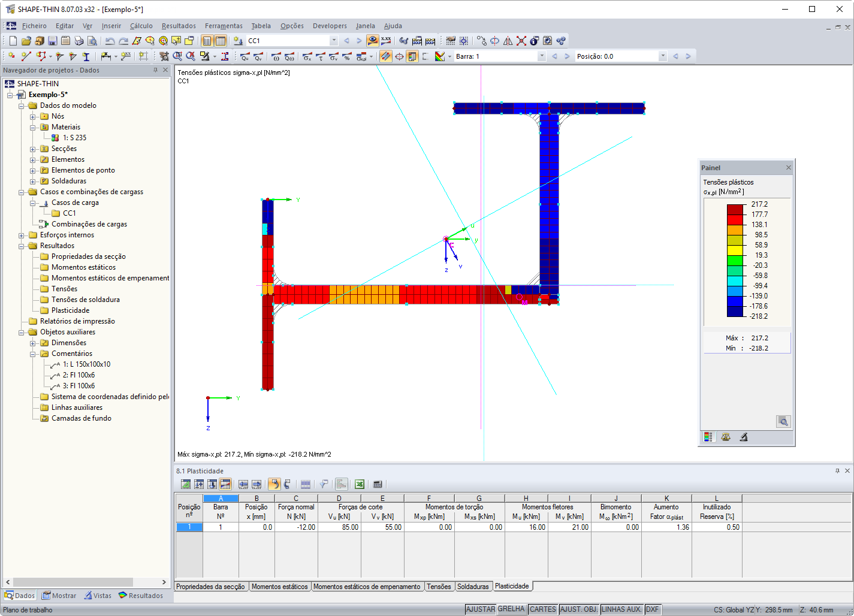Image resolution: width=854 pixels, height=616 pixels.
Task: Open the Posição: 0.0 dropdown
Action: (662, 56)
